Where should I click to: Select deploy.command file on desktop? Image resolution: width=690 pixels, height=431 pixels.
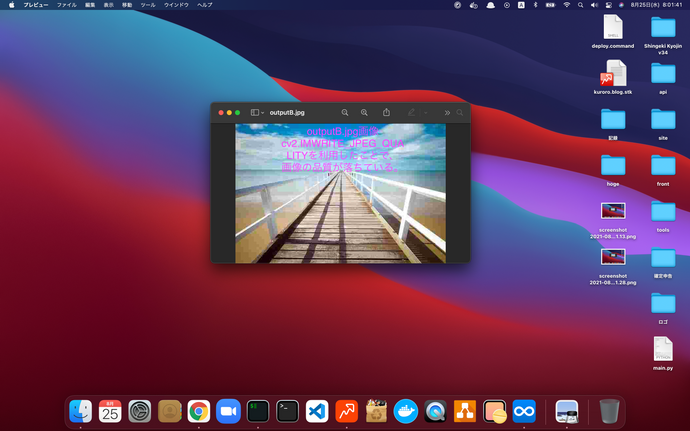click(613, 31)
